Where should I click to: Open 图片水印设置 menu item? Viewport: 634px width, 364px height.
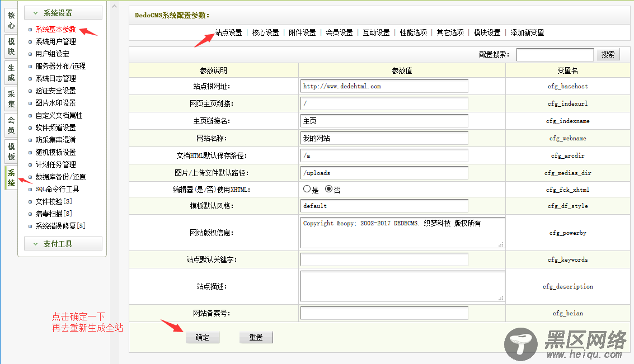(55, 103)
